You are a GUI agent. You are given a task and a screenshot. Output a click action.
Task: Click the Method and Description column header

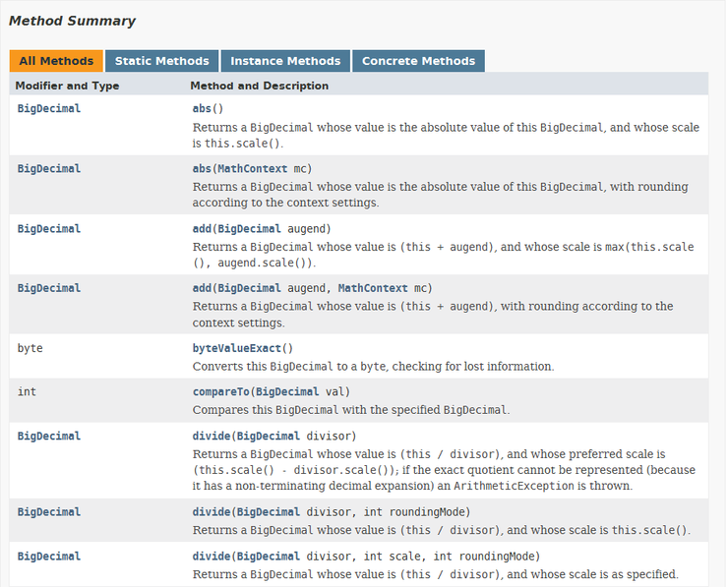point(260,87)
